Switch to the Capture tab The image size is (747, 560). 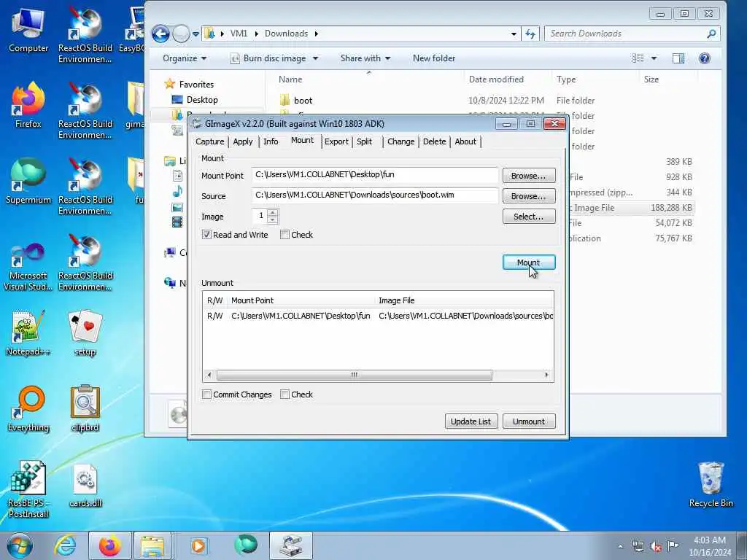[x=209, y=141]
